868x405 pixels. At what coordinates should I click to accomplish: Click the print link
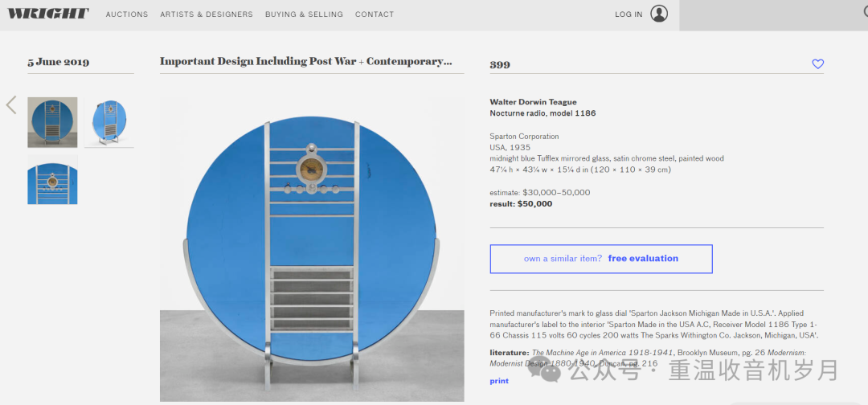pyautogui.click(x=499, y=381)
